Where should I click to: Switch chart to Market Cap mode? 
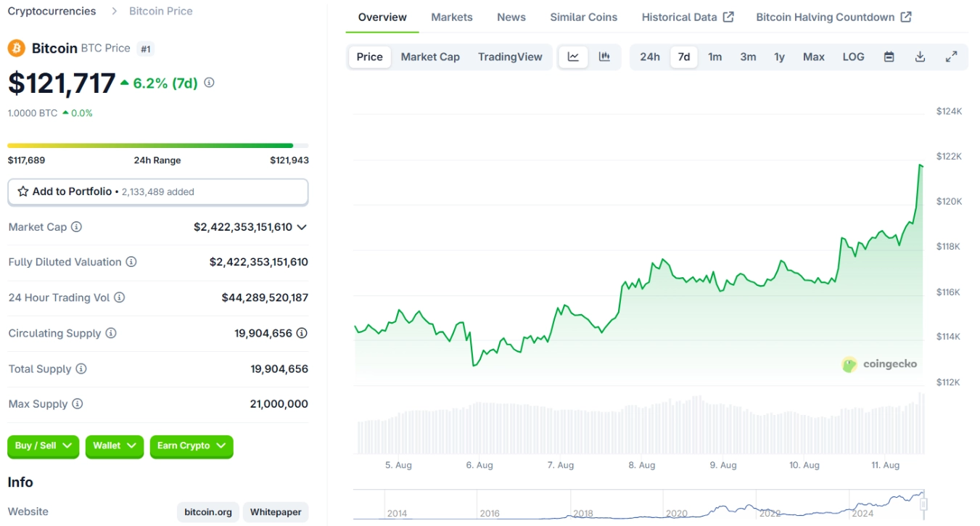coord(430,57)
